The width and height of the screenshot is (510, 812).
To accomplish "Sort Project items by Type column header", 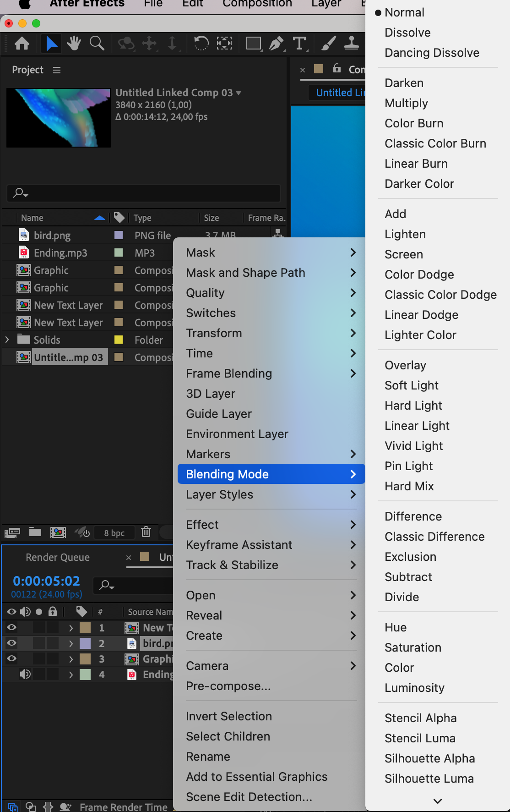I will point(142,218).
